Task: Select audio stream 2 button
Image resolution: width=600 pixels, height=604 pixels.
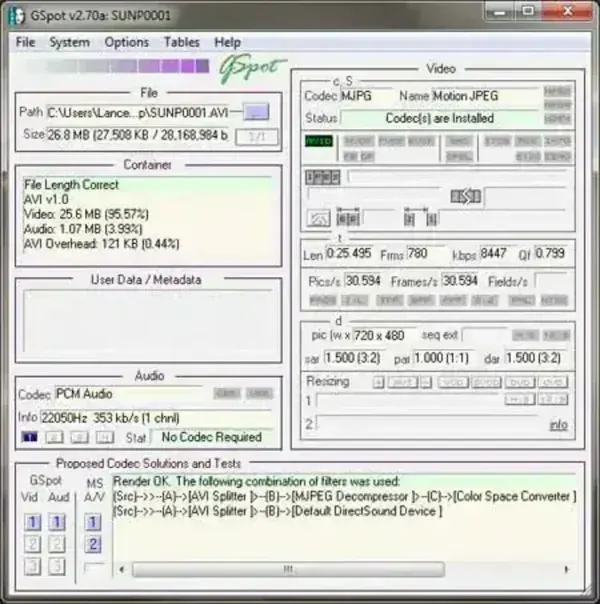Action: 54,437
